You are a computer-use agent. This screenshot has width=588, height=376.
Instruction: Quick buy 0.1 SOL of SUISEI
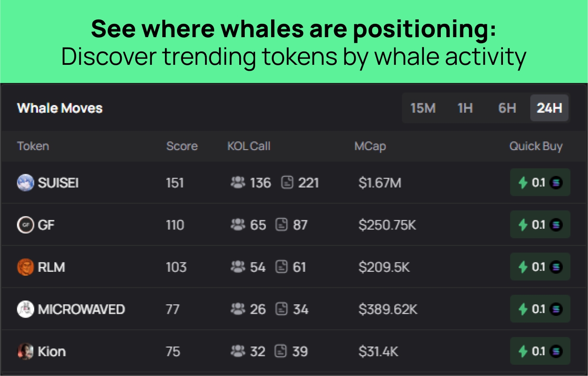(x=540, y=183)
